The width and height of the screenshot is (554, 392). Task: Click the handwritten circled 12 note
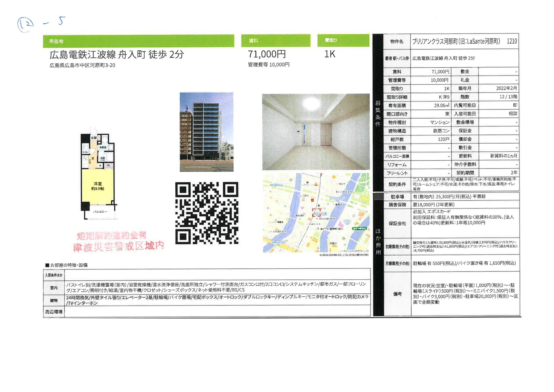(x=25, y=25)
